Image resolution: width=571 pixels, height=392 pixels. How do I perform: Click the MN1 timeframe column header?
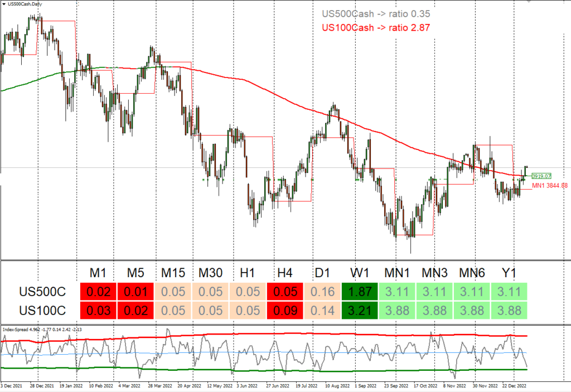point(397,273)
